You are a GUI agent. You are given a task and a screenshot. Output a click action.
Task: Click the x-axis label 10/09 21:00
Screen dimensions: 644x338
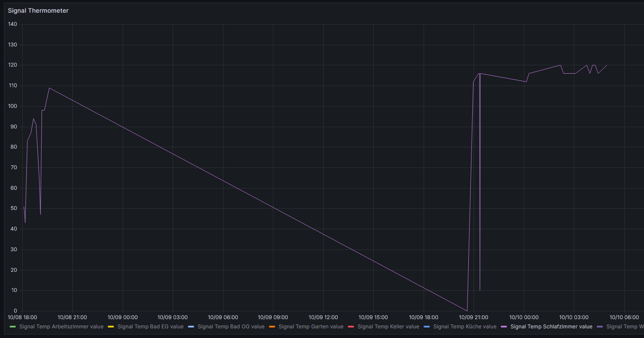pyautogui.click(x=474, y=317)
